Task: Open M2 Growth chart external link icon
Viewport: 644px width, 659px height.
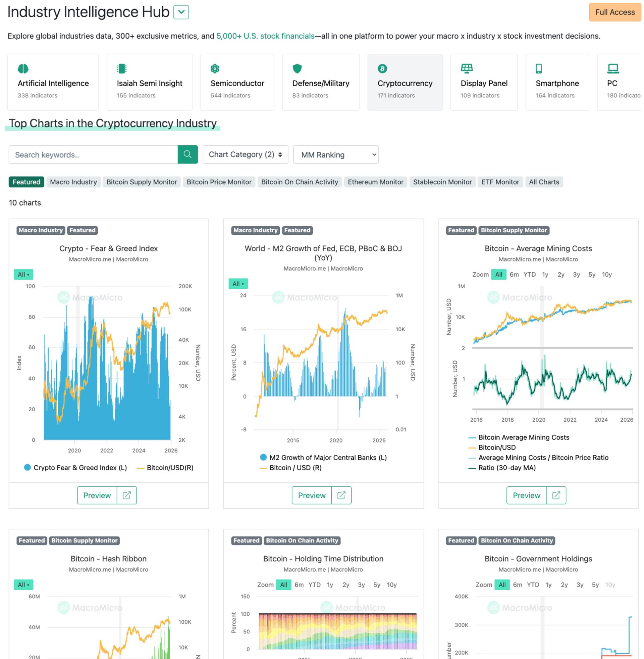Action: (x=341, y=495)
